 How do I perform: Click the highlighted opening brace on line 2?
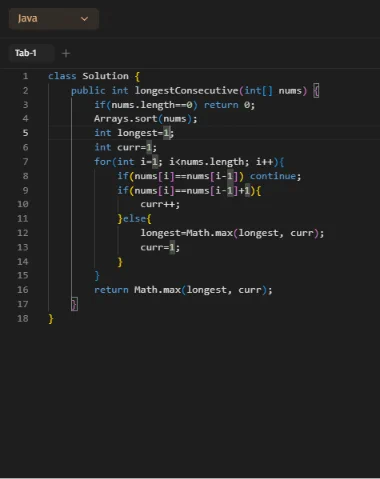pyautogui.click(x=316, y=91)
